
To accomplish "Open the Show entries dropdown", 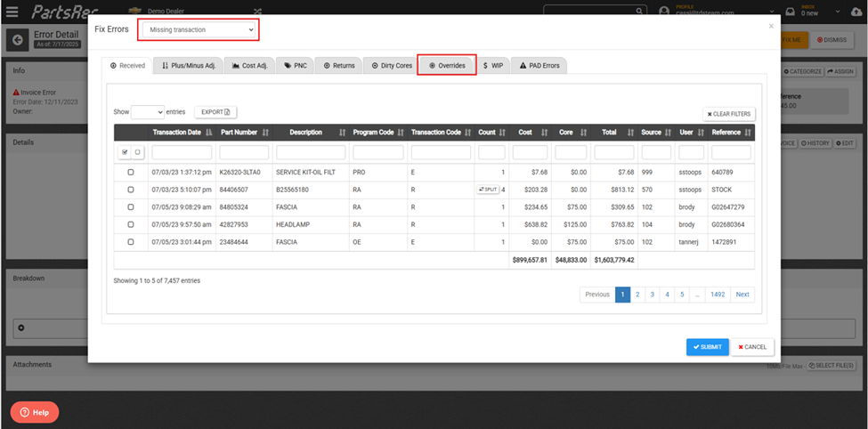I will pyautogui.click(x=147, y=112).
